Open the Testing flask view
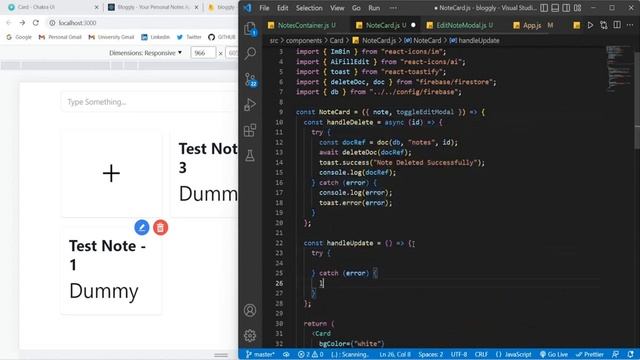 [x=250, y=156]
